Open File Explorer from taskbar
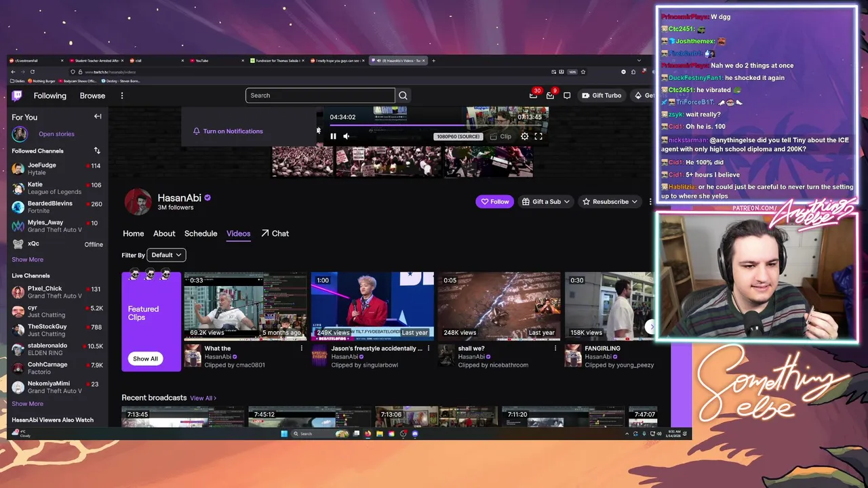The height and width of the screenshot is (488, 868). (380, 434)
